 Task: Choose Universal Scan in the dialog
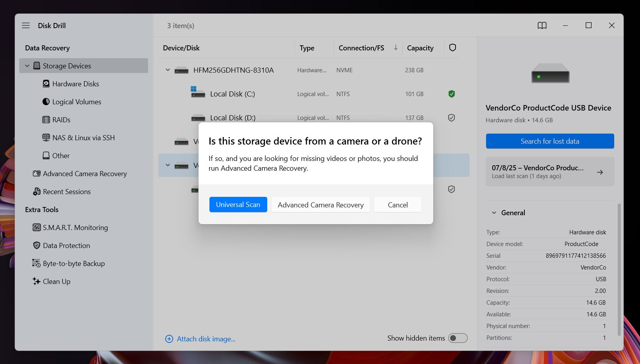point(238,205)
